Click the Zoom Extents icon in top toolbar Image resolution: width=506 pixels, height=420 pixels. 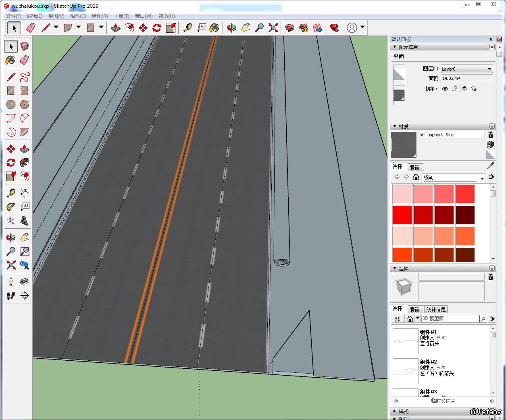(273, 27)
